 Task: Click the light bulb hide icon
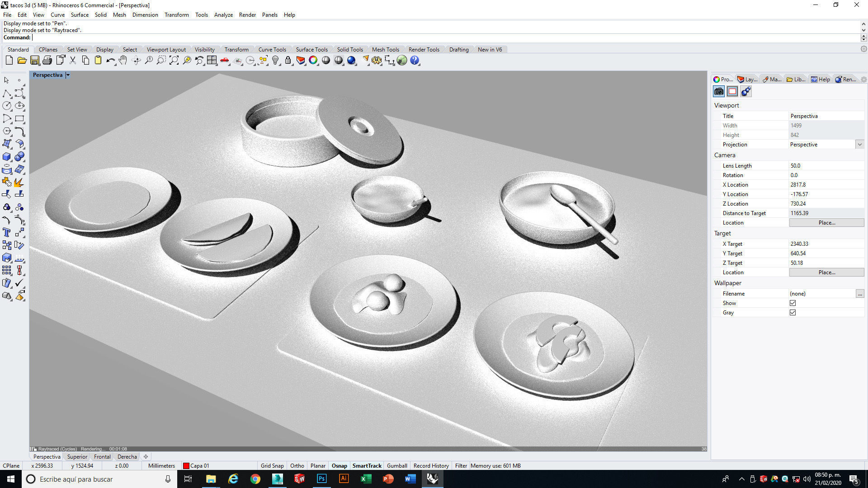[x=275, y=60]
